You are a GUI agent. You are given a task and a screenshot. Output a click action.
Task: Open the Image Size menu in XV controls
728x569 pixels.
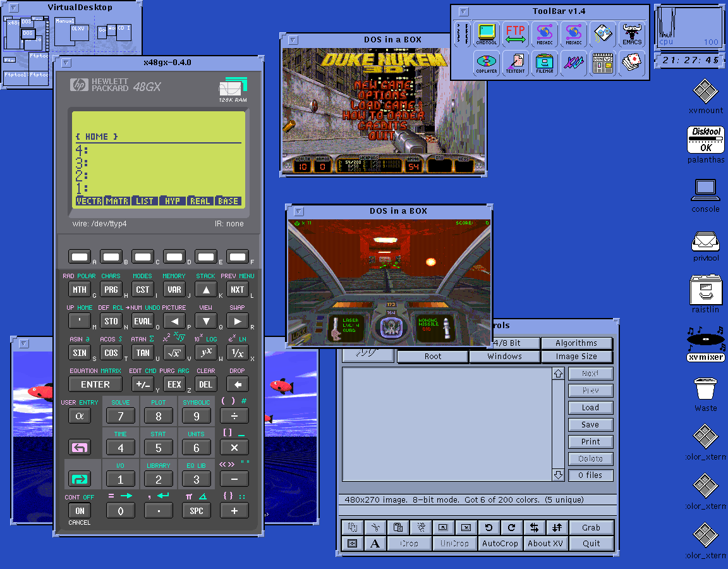tap(576, 357)
